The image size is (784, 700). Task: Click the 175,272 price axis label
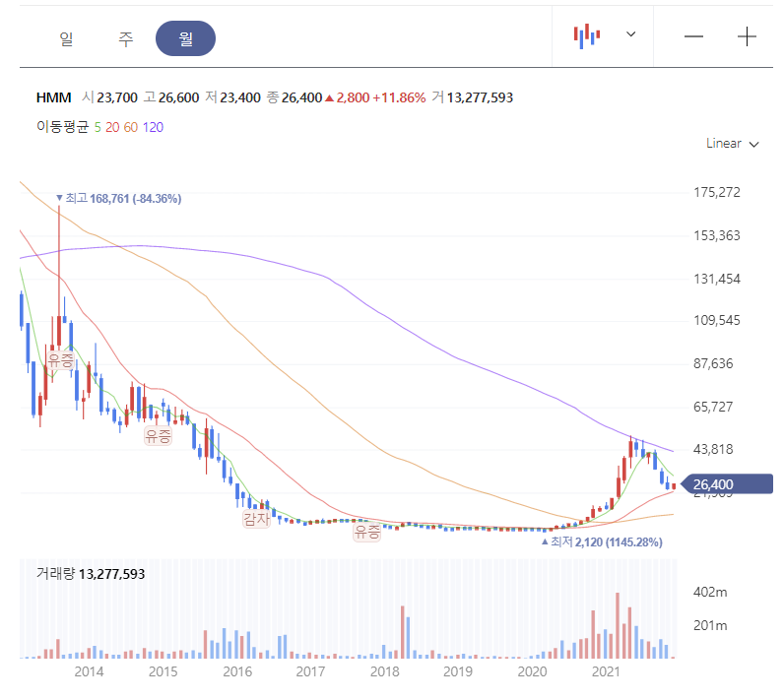click(x=716, y=192)
